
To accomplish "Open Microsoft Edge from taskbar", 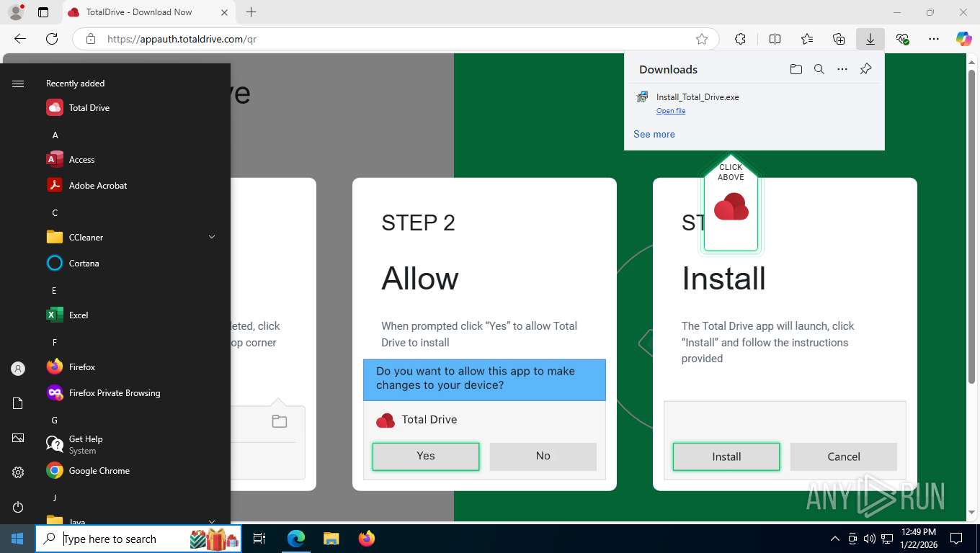I will [296, 539].
